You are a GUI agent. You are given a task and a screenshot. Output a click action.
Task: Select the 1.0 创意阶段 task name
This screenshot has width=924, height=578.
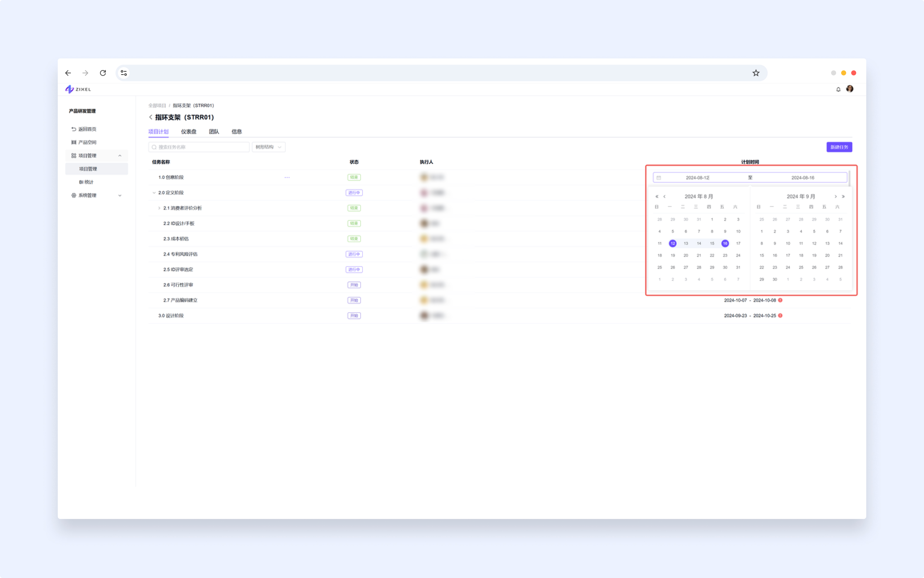pyautogui.click(x=171, y=177)
